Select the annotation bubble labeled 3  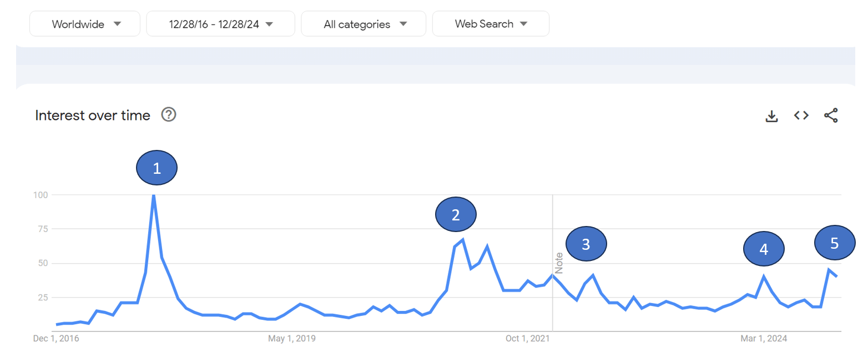click(x=586, y=244)
